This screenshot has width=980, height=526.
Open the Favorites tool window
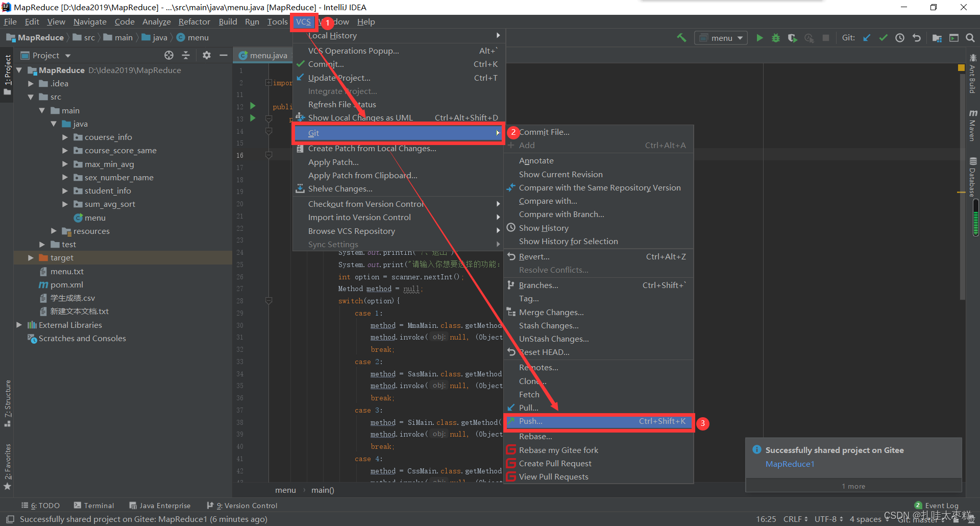(7, 466)
